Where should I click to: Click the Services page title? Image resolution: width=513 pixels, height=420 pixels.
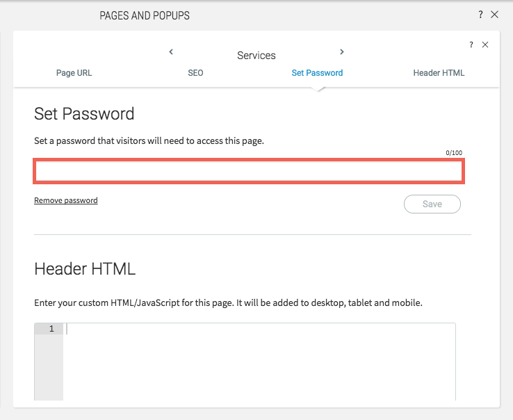[x=256, y=56]
